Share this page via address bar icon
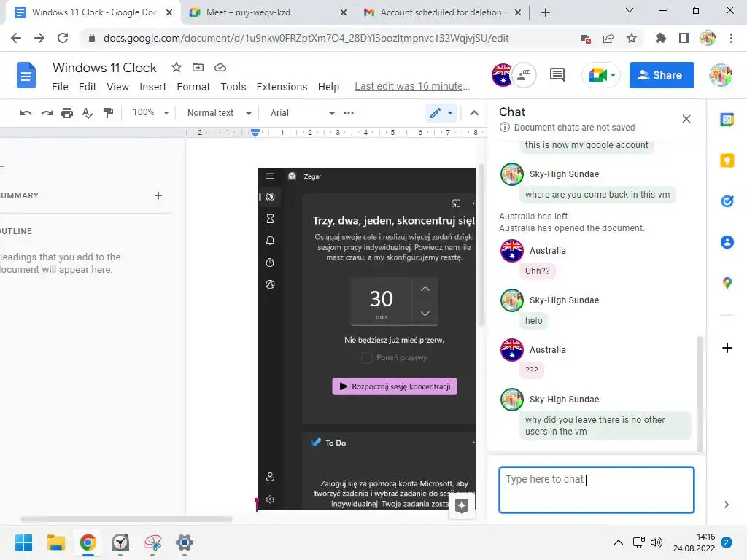Screen dimensions: 747x560 point(608,38)
